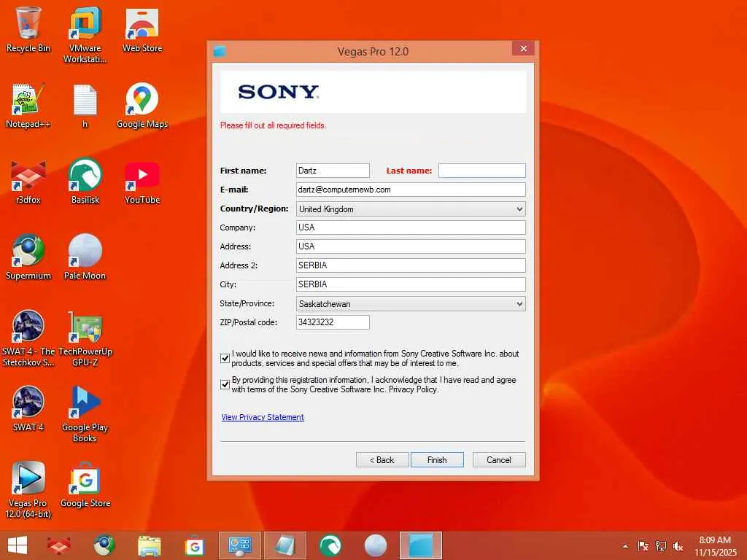747x560 pixels.
Task: Click the Company field
Action: [411, 227]
